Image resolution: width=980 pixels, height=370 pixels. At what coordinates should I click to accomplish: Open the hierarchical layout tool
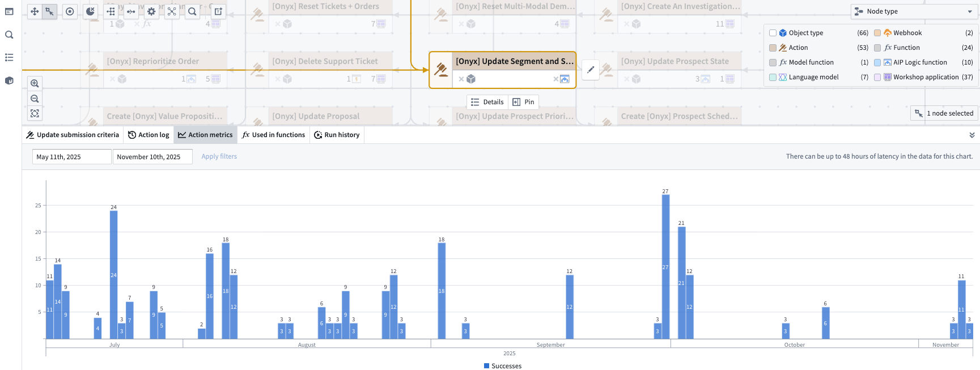pyautogui.click(x=111, y=11)
